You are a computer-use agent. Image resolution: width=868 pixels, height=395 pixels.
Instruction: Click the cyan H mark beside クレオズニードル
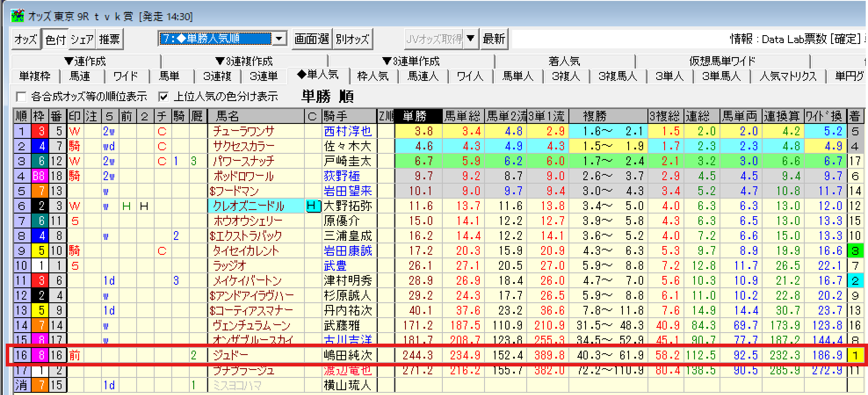pyautogui.click(x=312, y=206)
